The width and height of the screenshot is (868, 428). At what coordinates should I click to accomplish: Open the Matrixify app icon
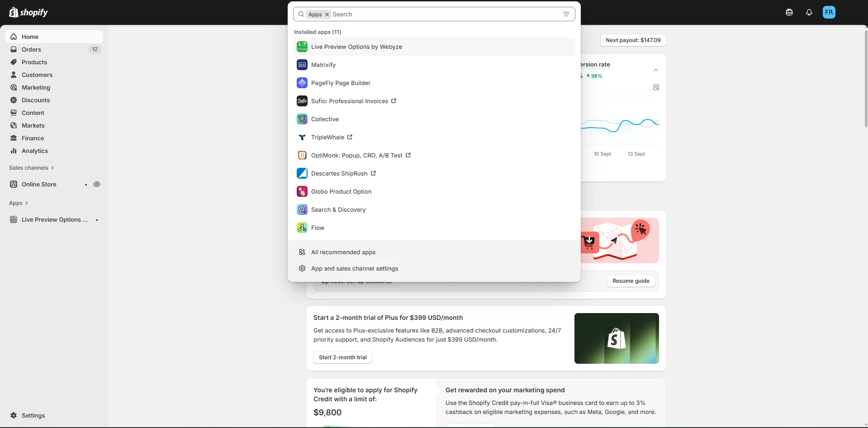(x=302, y=65)
